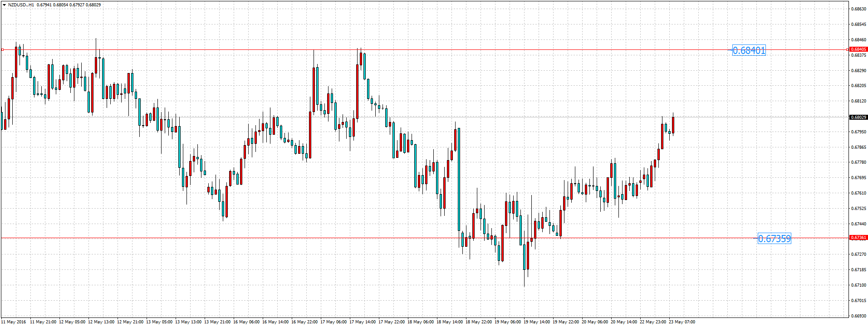Viewport: 868px width, 327px height.
Task: Click the blue 0.68401 text label
Action: pos(749,50)
